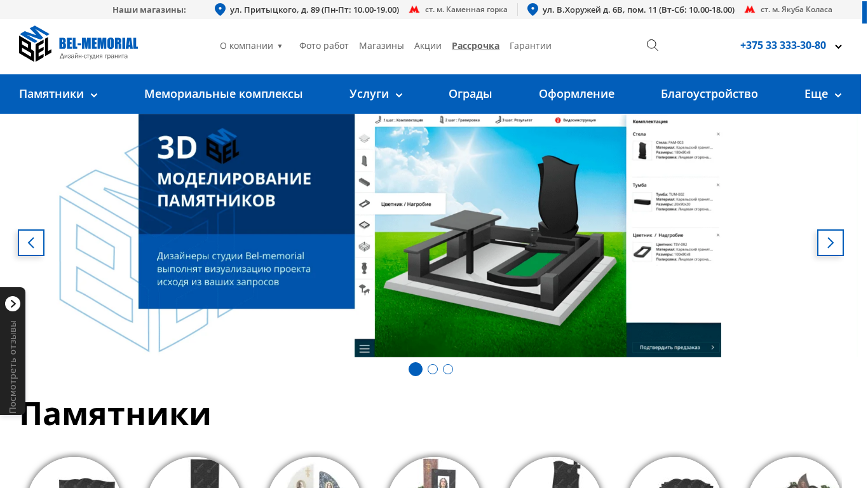Open the О компании submenu
The image size is (868, 488).
click(x=251, y=46)
